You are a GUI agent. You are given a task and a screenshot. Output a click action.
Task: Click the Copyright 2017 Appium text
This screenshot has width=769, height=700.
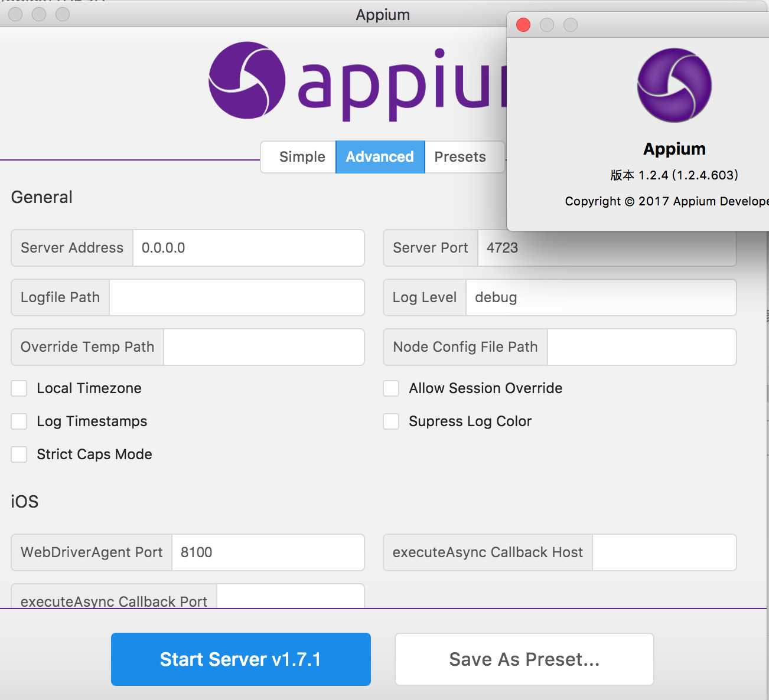click(667, 201)
